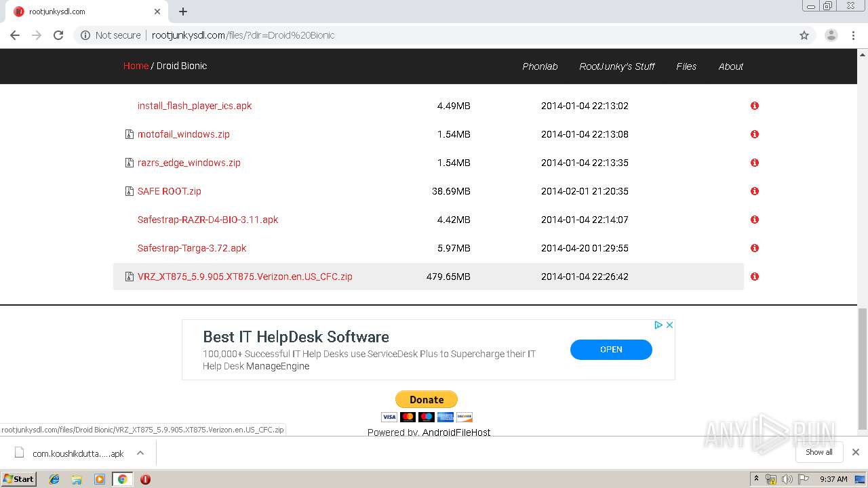This screenshot has width=868, height=488.
Task: Click zip file icon beside VRZ_XT875 file
Action: (x=130, y=277)
